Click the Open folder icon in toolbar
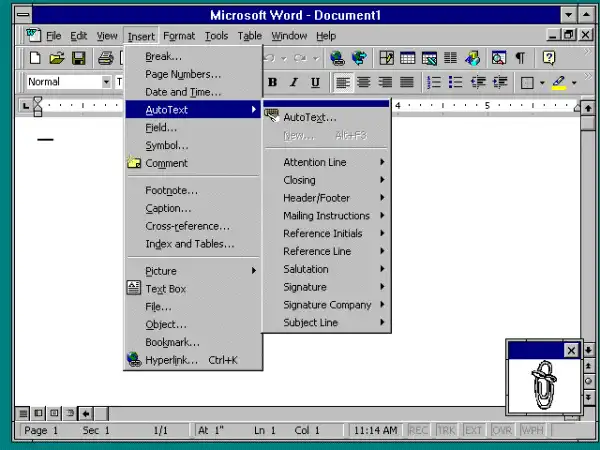Image resolution: width=600 pixels, height=450 pixels. [x=57, y=59]
